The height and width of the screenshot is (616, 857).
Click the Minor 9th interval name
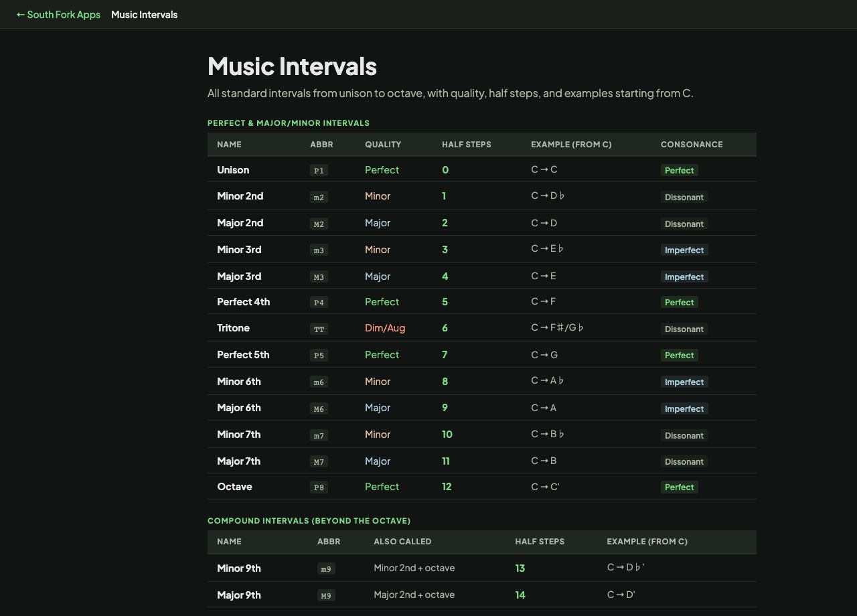pyautogui.click(x=239, y=568)
